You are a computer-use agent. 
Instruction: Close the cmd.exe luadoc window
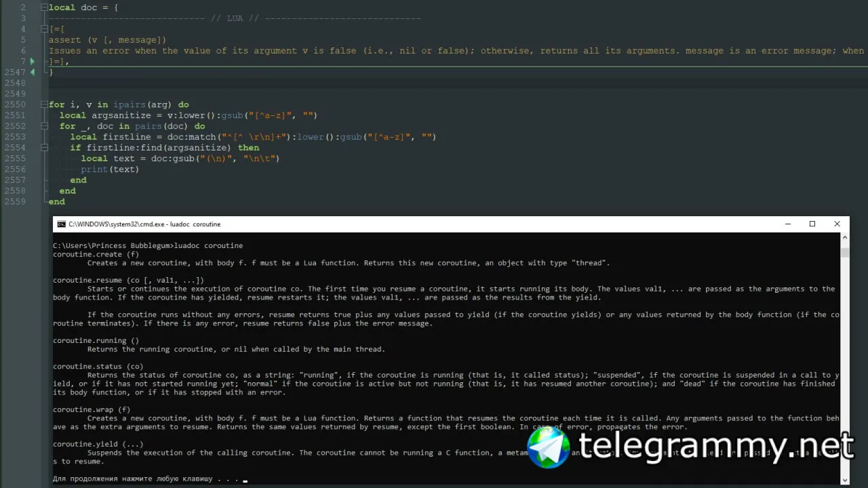click(837, 224)
